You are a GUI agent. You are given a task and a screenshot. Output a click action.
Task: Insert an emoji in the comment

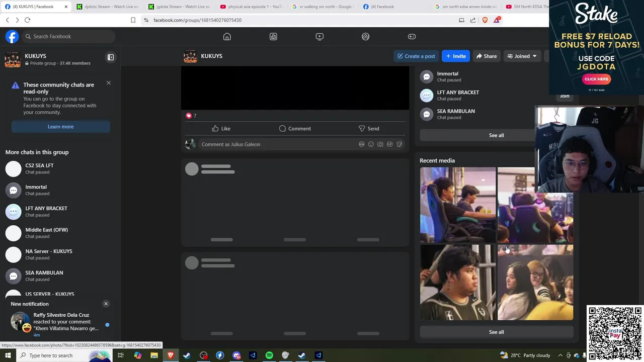point(371,144)
